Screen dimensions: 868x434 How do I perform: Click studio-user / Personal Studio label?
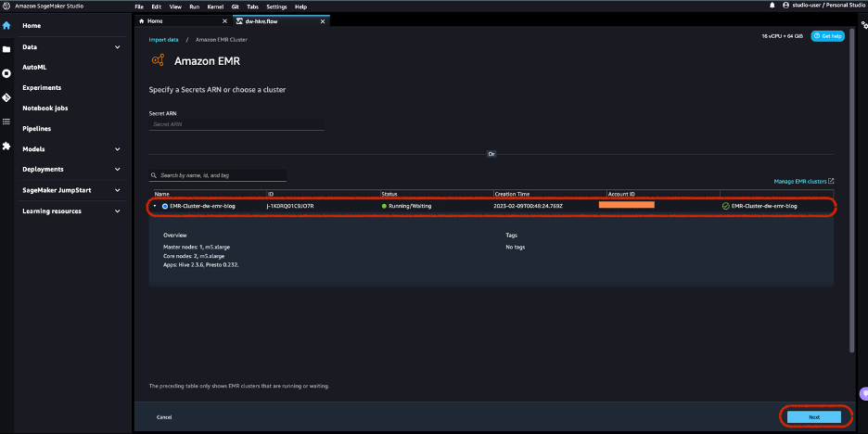tap(828, 5)
